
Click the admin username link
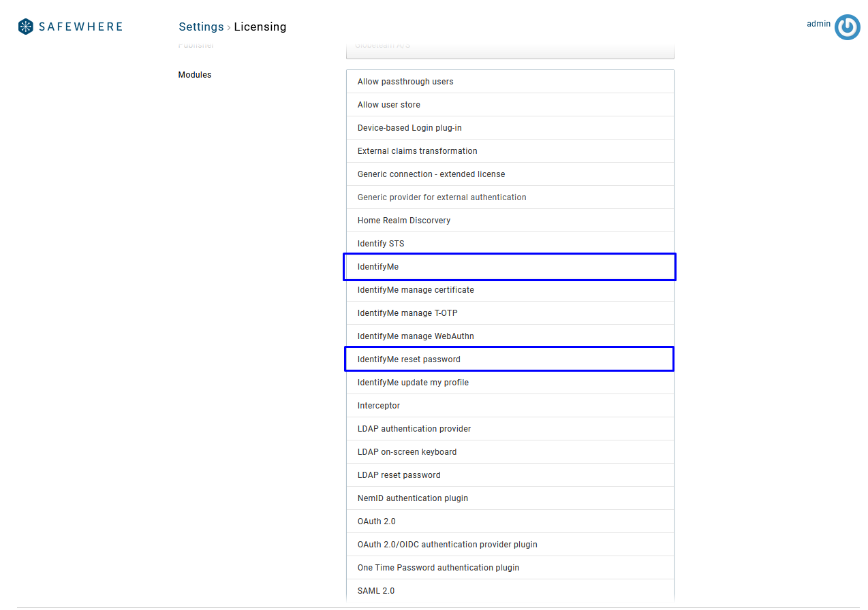pyautogui.click(x=818, y=24)
